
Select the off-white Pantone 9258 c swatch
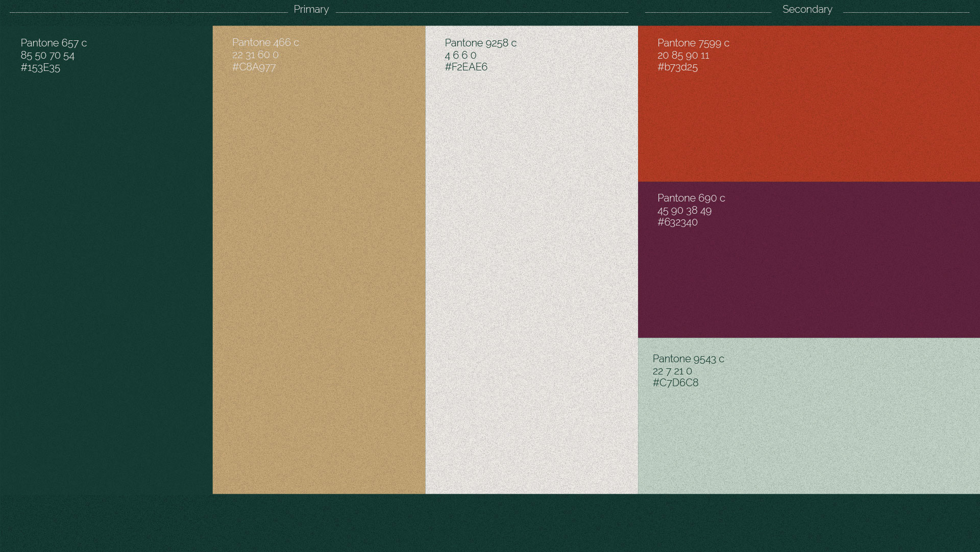(532, 260)
